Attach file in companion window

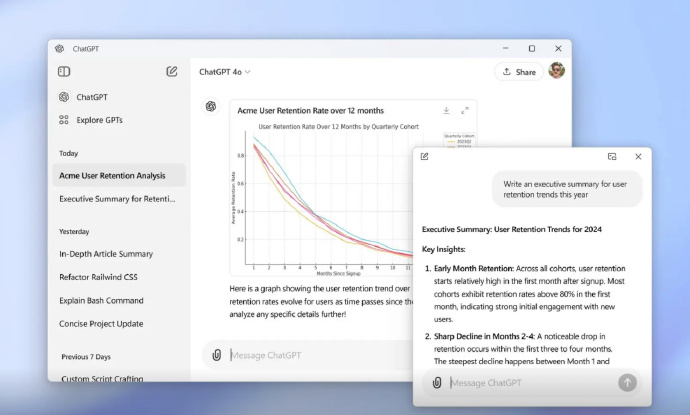click(x=437, y=382)
